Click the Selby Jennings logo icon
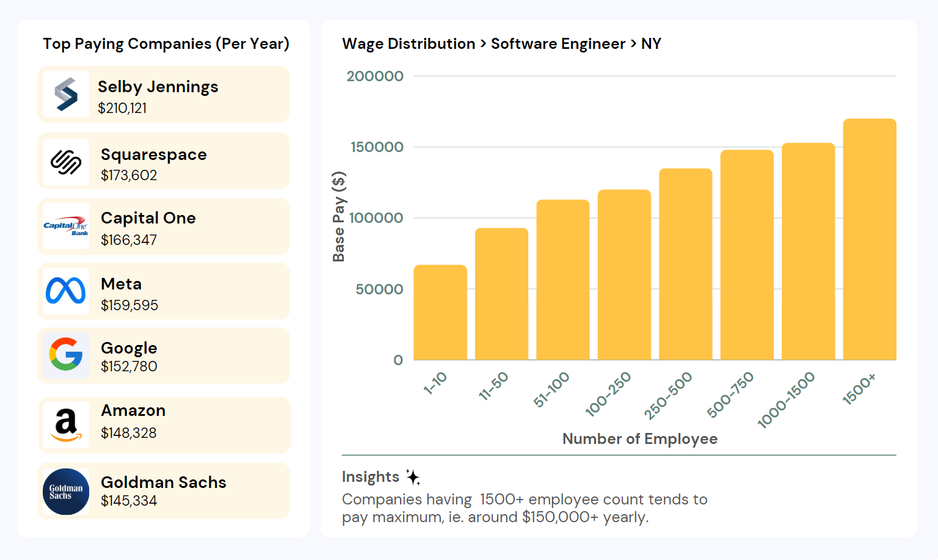Image resolution: width=938 pixels, height=560 pixels. click(66, 95)
